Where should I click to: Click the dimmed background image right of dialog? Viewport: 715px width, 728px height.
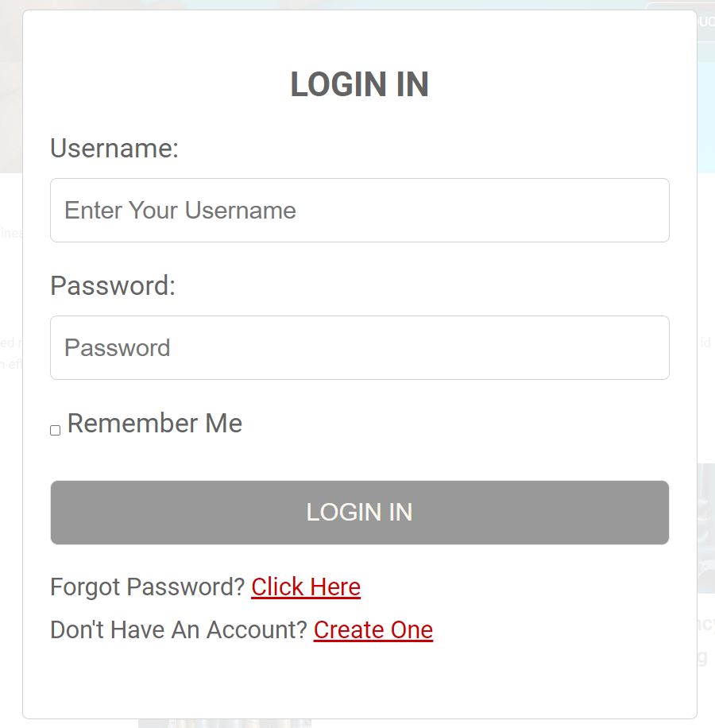(x=705, y=529)
